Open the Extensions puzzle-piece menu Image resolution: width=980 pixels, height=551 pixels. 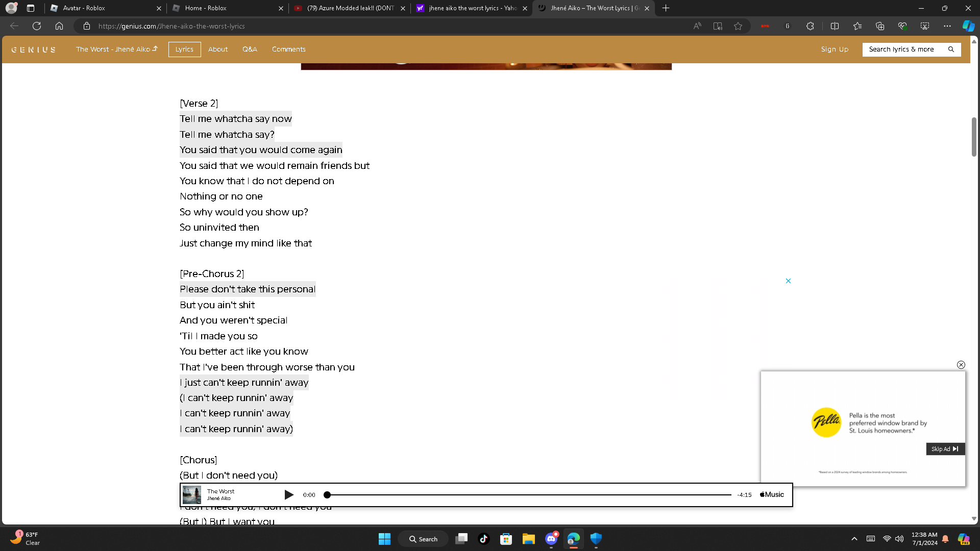point(810,26)
